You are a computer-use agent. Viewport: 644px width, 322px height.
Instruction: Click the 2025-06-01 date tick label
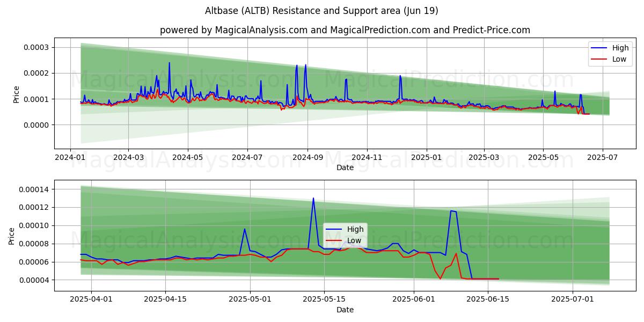click(414, 299)
